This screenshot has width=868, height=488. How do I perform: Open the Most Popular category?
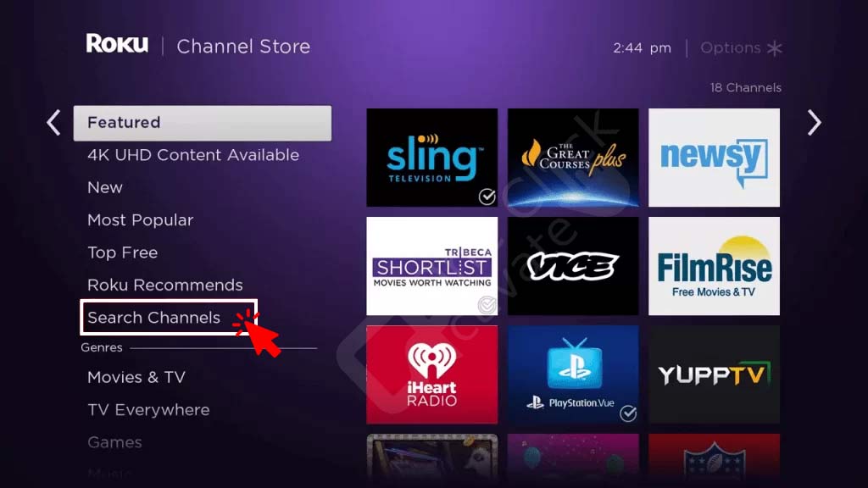click(x=141, y=220)
